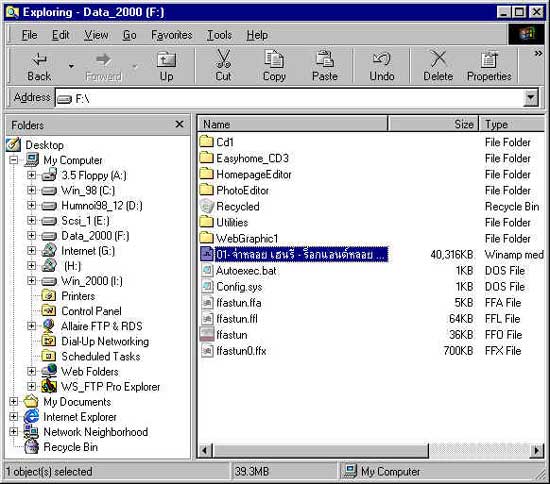Select the Printers folder icon

pyautogui.click(x=49, y=296)
